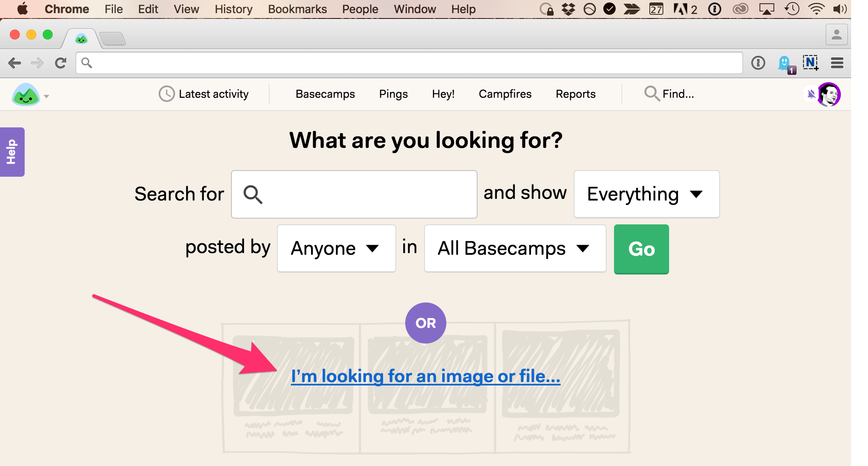Open the All Basecamps dropdown
The width and height of the screenshot is (868, 466).
[x=515, y=248]
